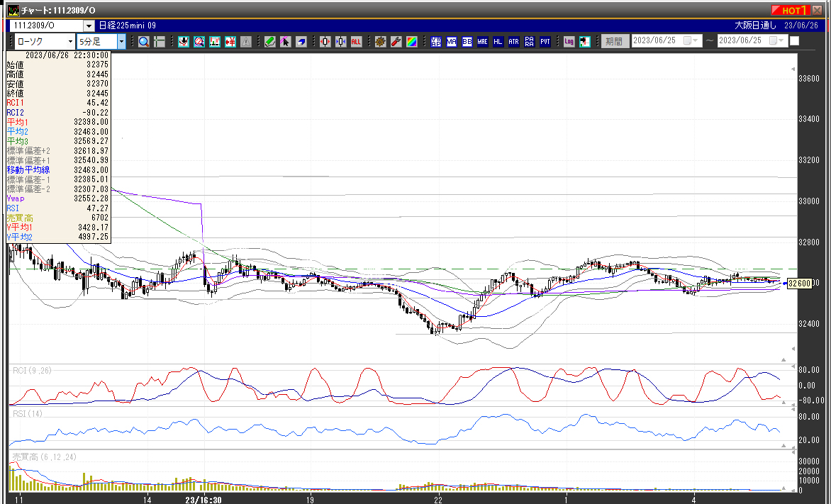
Task: Click the red ALL display icon
Action: point(356,42)
